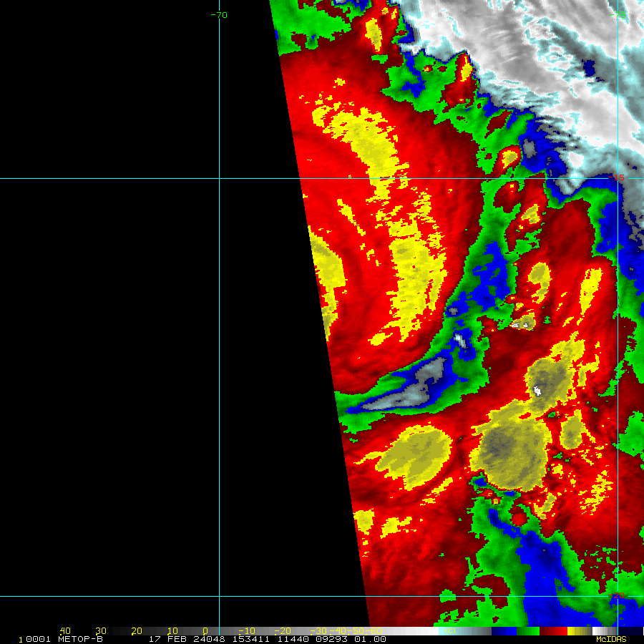Viewport: 644px width, 644px height.
Task: Click the -10 mark on temperature scale
Action: (x=247, y=631)
